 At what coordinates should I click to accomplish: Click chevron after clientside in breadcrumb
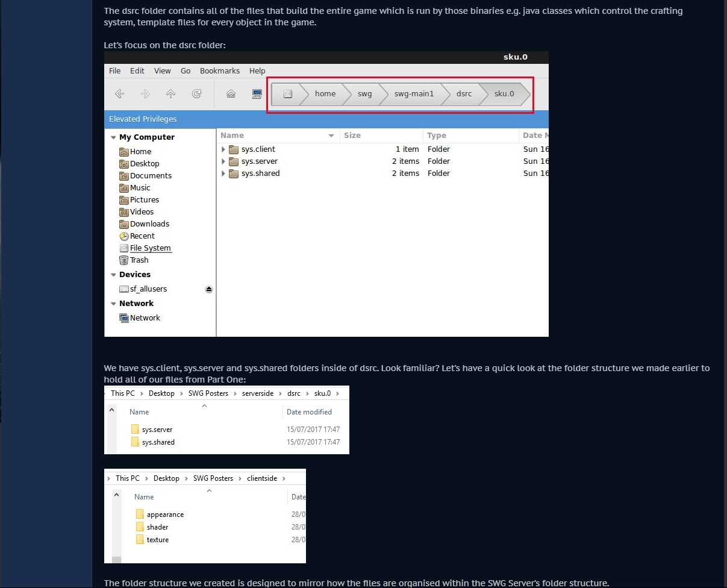point(284,478)
